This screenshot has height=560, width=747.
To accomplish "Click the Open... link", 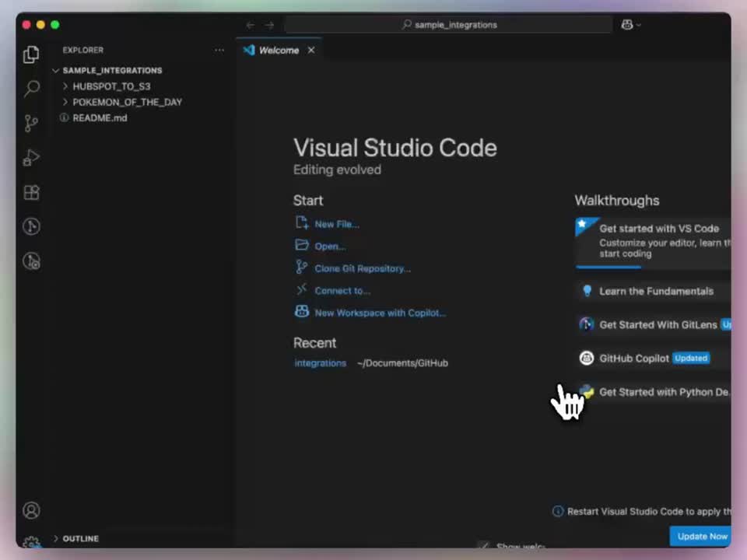I will [x=330, y=247].
